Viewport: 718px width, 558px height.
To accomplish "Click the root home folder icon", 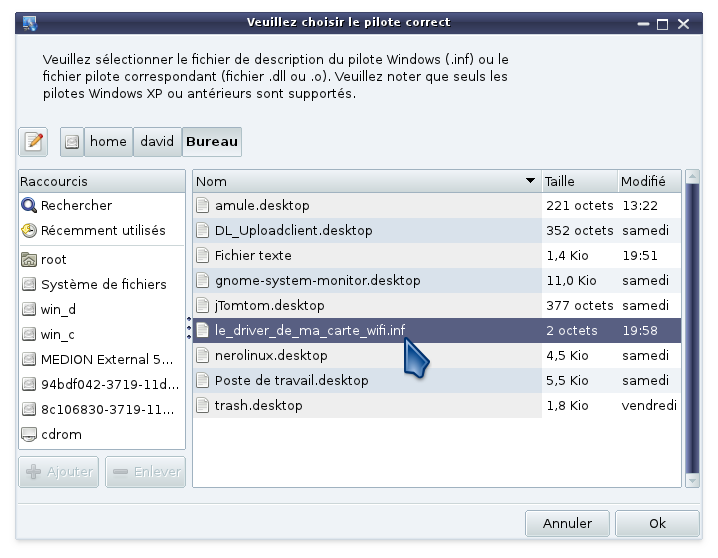I will [29, 260].
